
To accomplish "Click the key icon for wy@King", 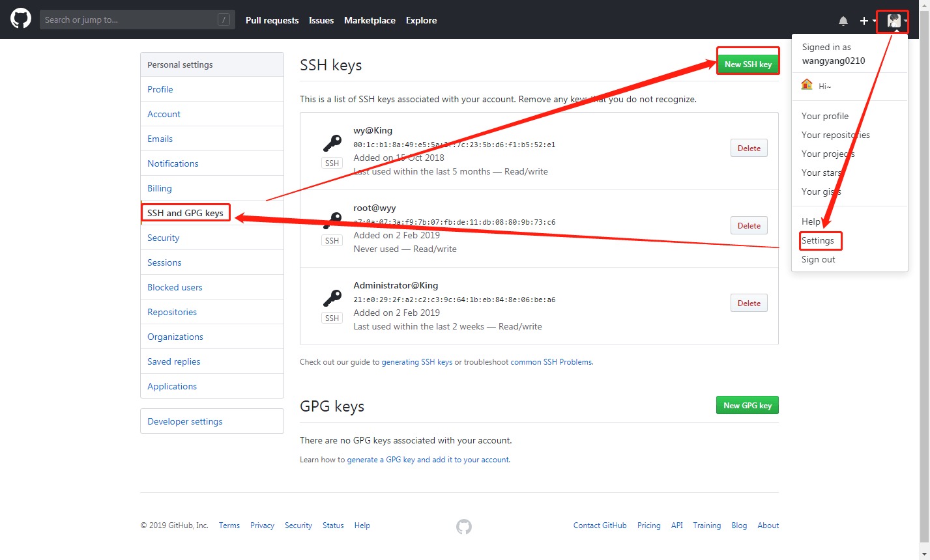I will click(x=332, y=143).
